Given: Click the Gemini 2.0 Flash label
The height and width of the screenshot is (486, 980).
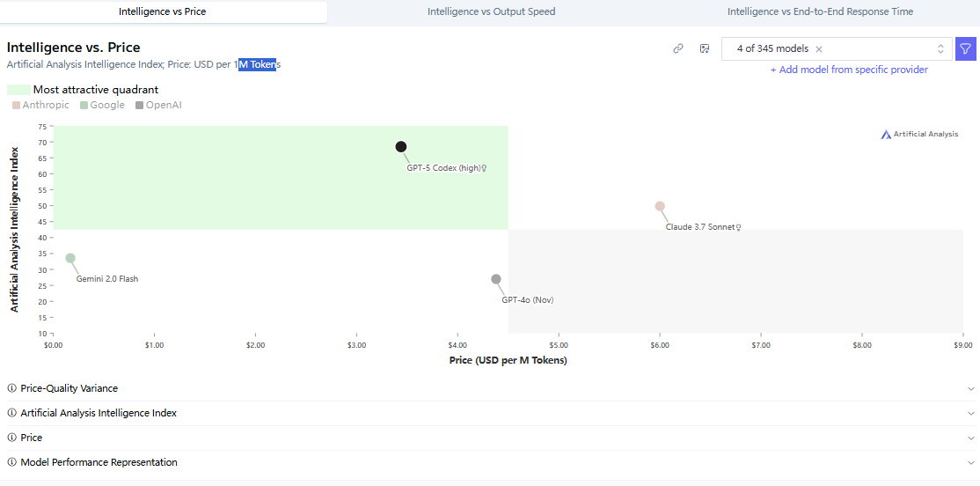Looking at the screenshot, I should (106, 279).
